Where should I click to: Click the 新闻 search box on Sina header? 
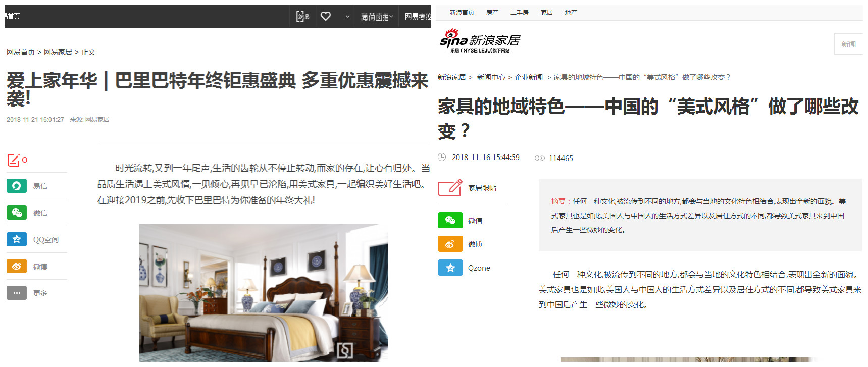pos(849,44)
